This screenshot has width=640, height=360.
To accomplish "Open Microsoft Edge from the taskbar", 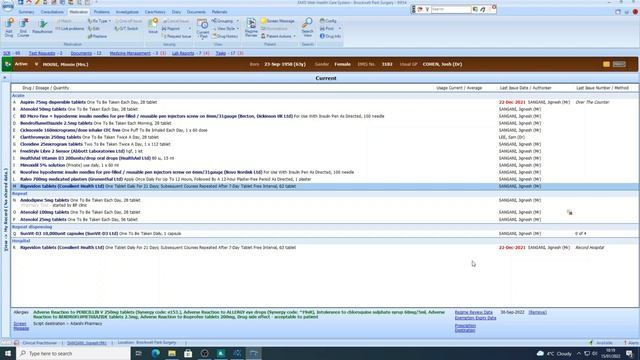I will 156,353.
